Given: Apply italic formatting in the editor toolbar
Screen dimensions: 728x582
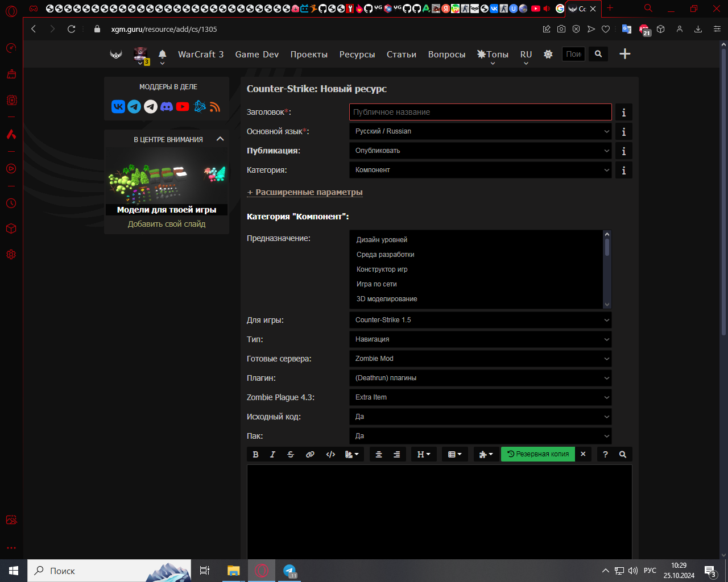Looking at the screenshot, I should tap(272, 455).
